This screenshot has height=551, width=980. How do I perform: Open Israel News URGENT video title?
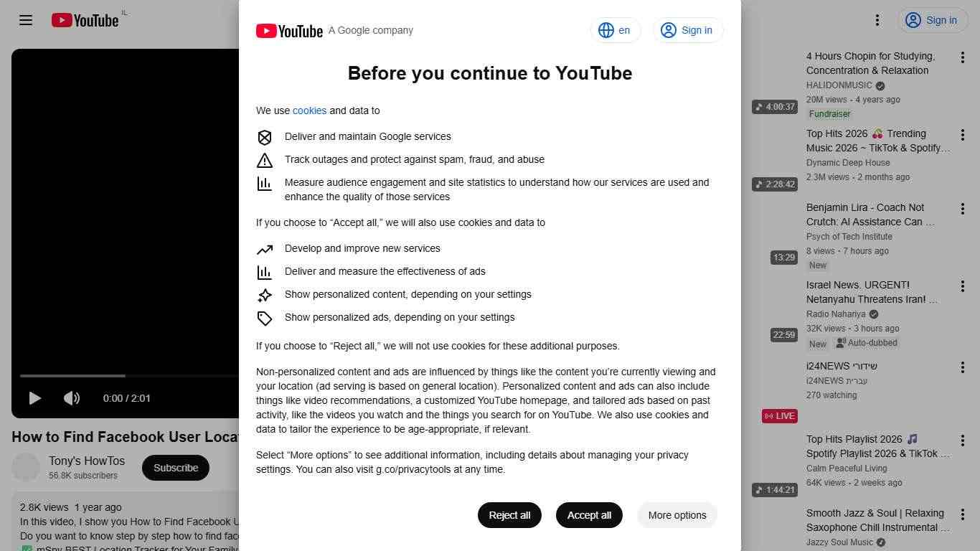point(872,292)
